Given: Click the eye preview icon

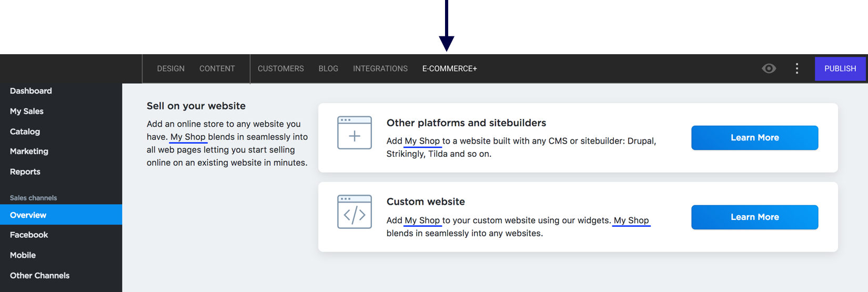Looking at the screenshot, I should coord(769,68).
